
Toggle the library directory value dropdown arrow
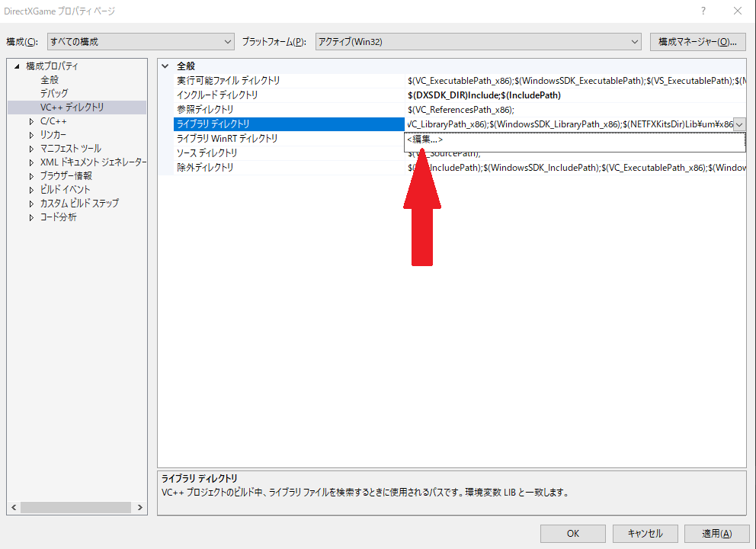(739, 124)
